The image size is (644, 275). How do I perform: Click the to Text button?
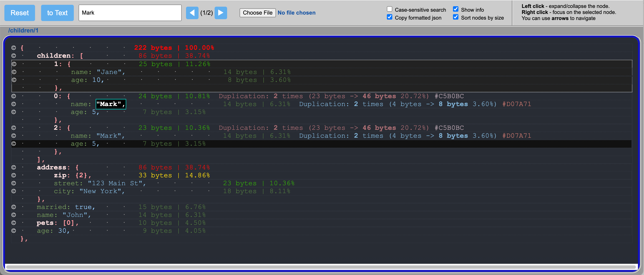click(57, 13)
